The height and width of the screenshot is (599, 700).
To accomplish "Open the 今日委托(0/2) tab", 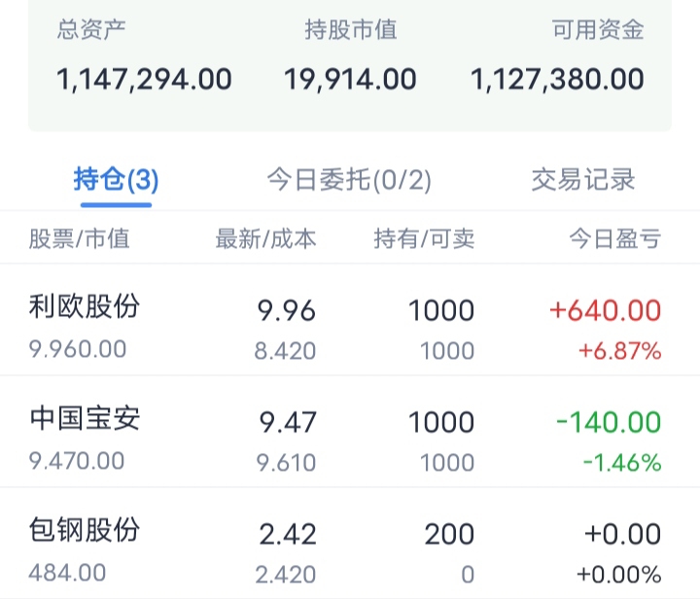I will [349, 180].
